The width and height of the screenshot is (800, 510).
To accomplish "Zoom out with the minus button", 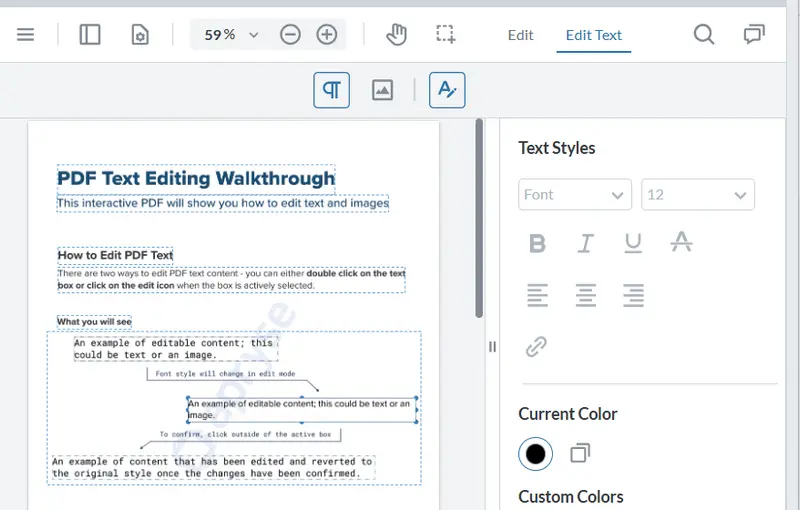I will 290,35.
